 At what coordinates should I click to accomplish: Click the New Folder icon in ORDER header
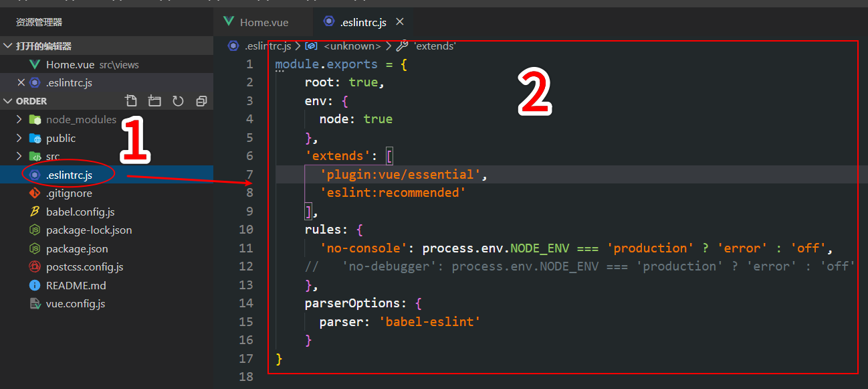coord(154,101)
